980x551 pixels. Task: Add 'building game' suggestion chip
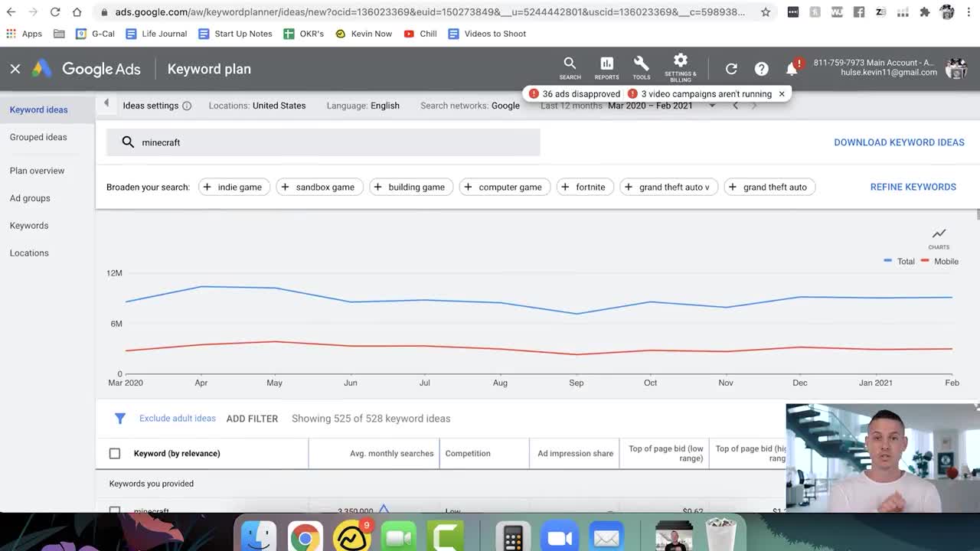(x=411, y=187)
